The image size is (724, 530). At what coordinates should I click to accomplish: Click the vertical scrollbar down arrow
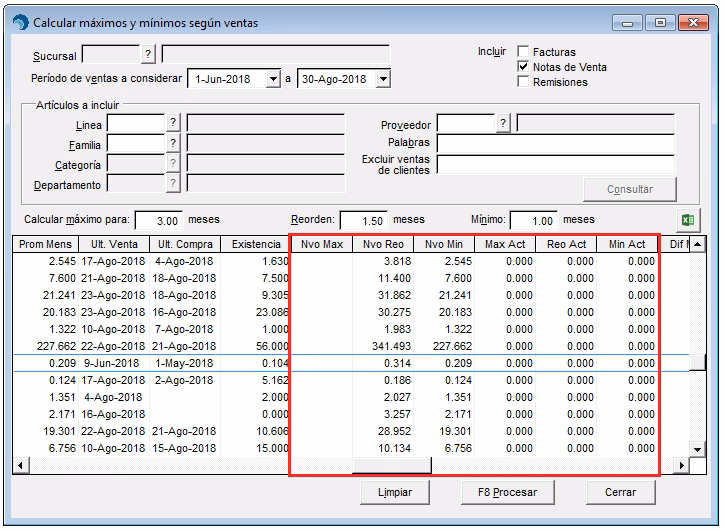point(698,449)
